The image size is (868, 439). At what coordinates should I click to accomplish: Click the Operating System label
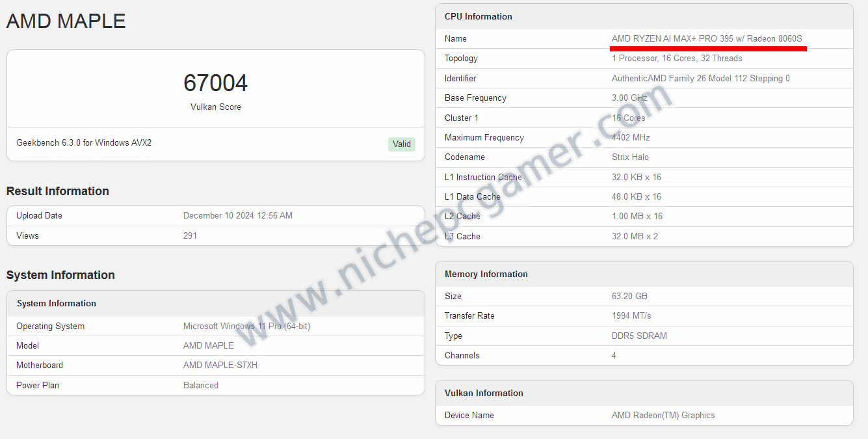(x=50, y=326)
